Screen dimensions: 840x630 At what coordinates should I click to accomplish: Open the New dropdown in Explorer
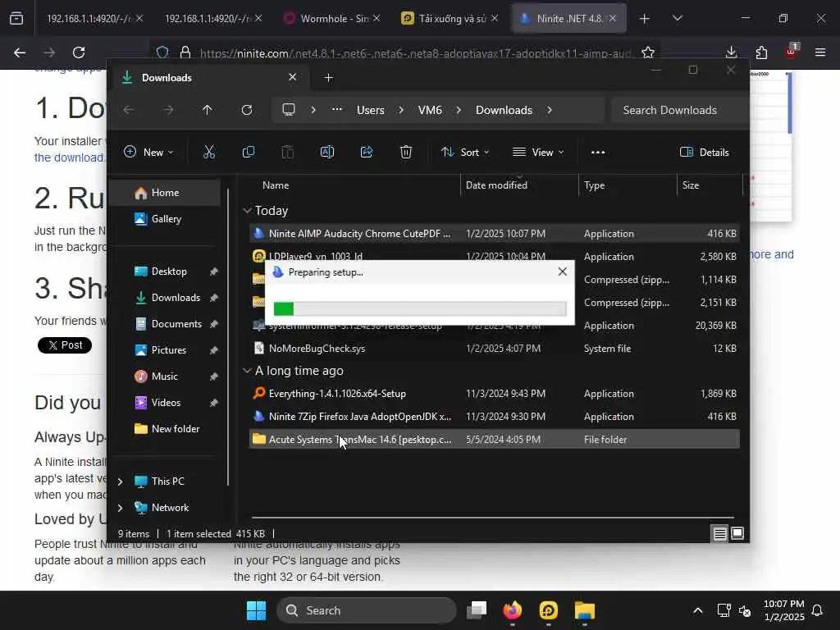click(149, 152)
